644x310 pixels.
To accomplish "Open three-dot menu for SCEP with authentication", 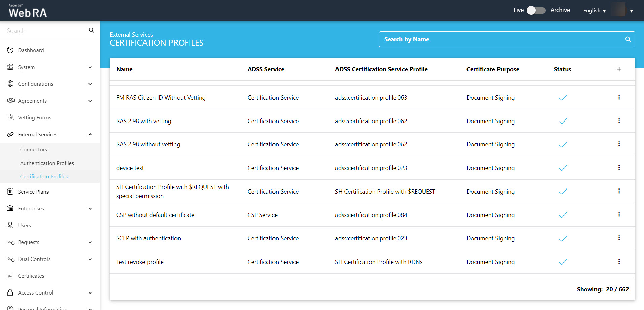I will point(619,238).
